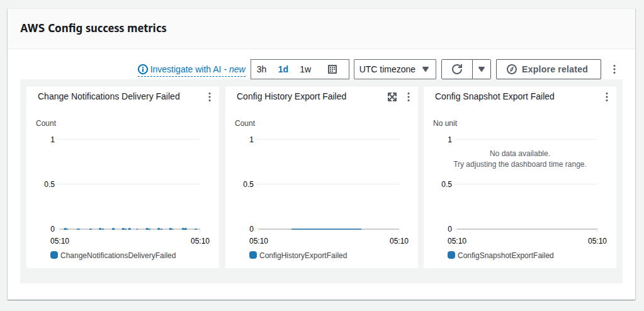
Task: Click the Config History Export Failed data line
Action: coord(327,229)
